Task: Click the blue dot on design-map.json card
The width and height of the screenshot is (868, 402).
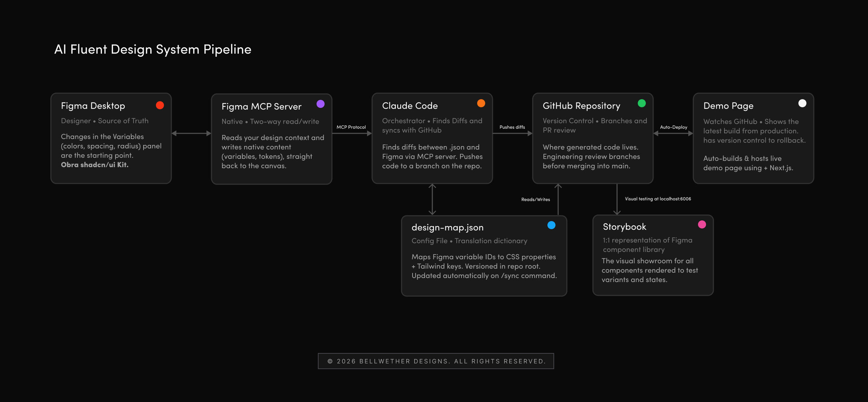Action: tap(551, 225)
